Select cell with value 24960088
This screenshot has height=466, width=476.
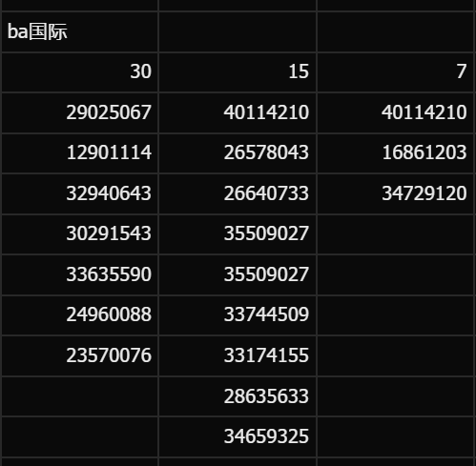tap(80, 314)
